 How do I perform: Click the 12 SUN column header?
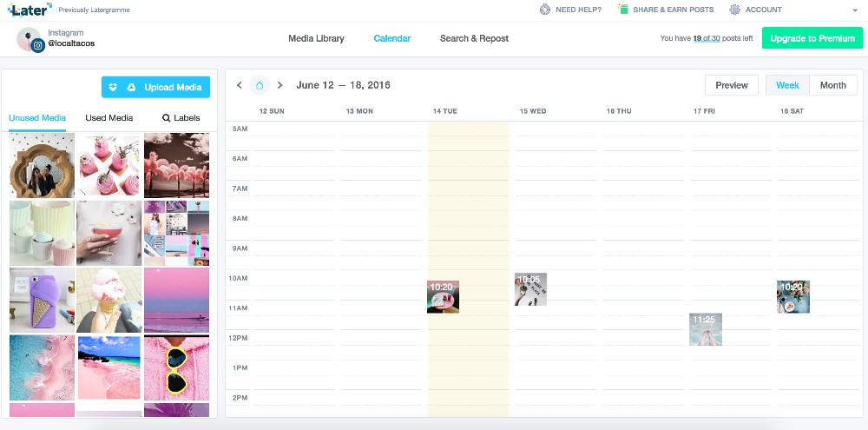click(272, 111)
